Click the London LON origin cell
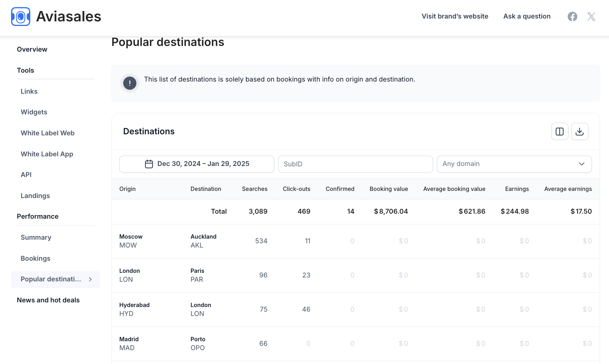Image resolution: width=609 pixels, height=364 pixels. tap(129, 275)
